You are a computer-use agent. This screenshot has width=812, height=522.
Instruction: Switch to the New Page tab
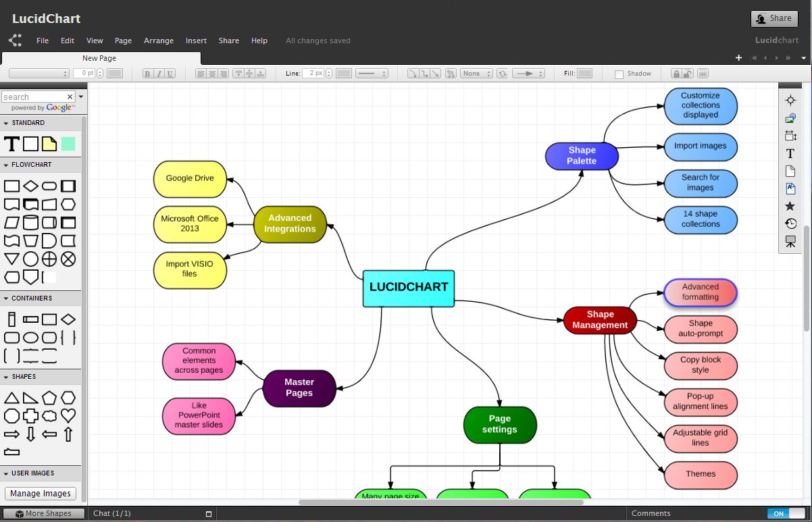click(99, 58)
